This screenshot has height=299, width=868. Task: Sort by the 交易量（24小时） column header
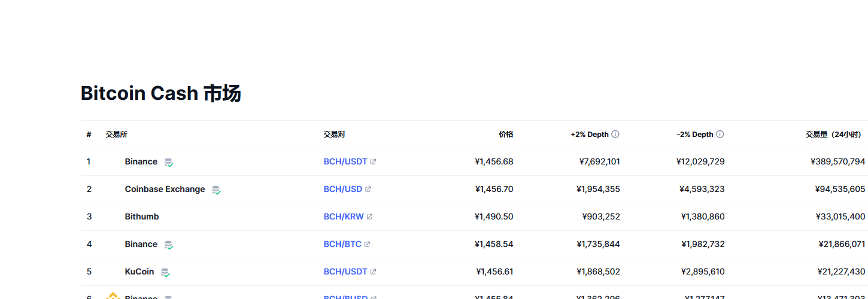coord(833,135)
